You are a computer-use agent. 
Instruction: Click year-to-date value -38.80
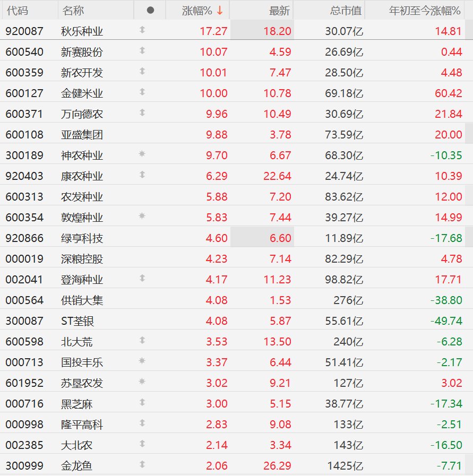pyautogui.click(x=446, y=300)
